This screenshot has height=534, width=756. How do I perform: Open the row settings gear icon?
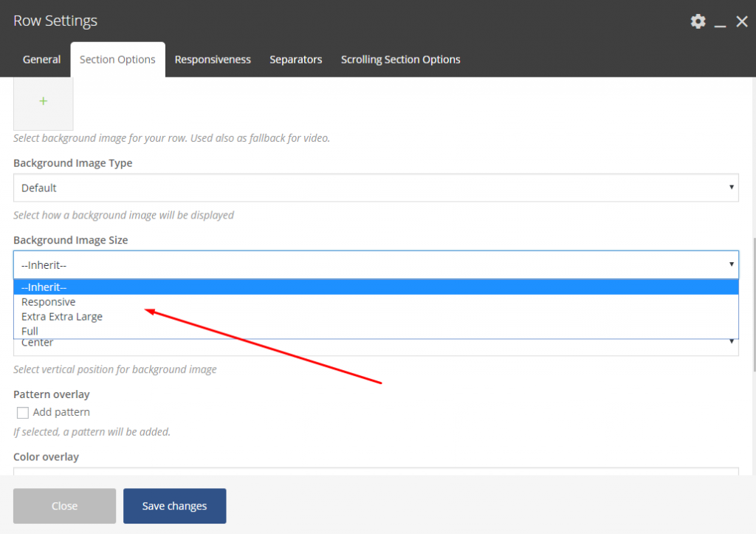coord(698,21)
